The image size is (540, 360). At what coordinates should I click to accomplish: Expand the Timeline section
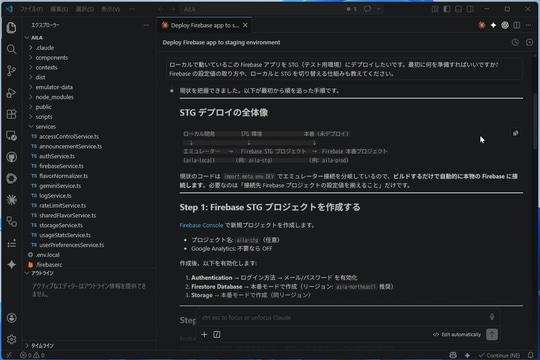[x=42, y=346]
